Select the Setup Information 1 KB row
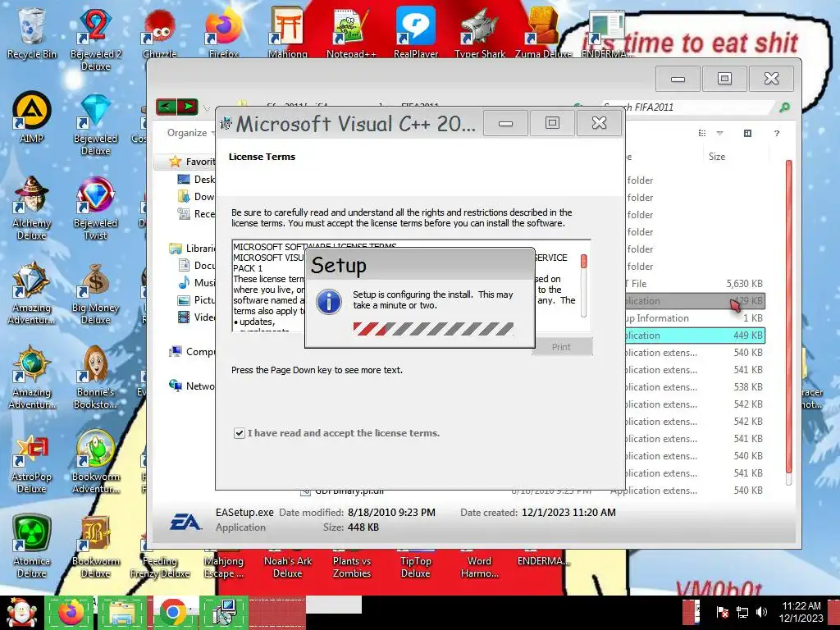This screenshot has width=840, height=630. pos(694,318)
